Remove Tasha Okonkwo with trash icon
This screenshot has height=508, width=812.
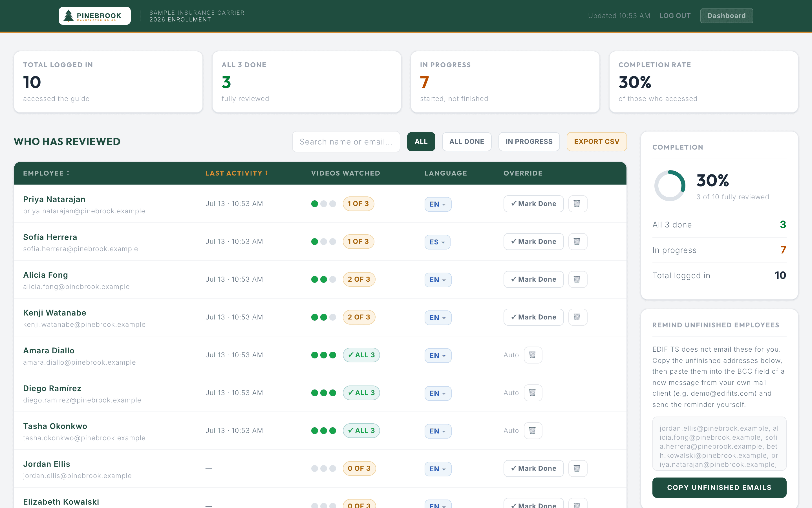(533, 430)
